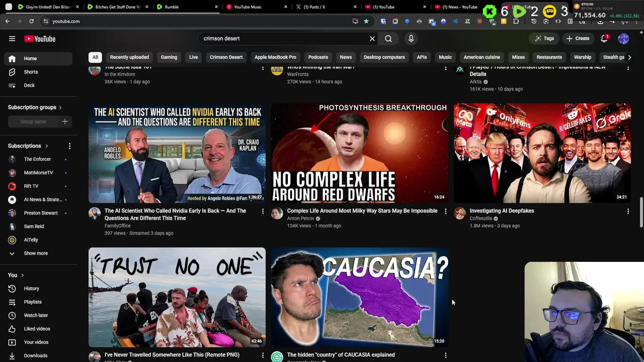Switch to the YouTube Music browser tab
The height and width of the screenshot is (362, 644).
point(256,7)
